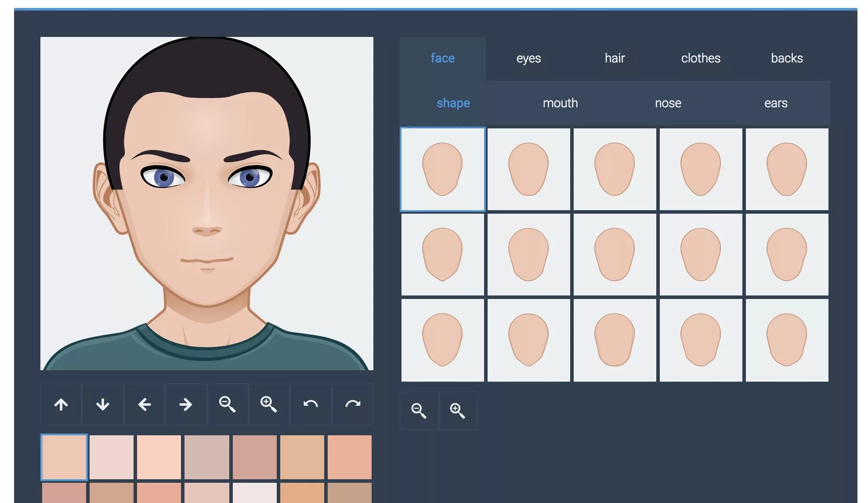The image size is (868, 503).
Task: Move the avatar right with the arrow
Action: (x=186, y=405)
